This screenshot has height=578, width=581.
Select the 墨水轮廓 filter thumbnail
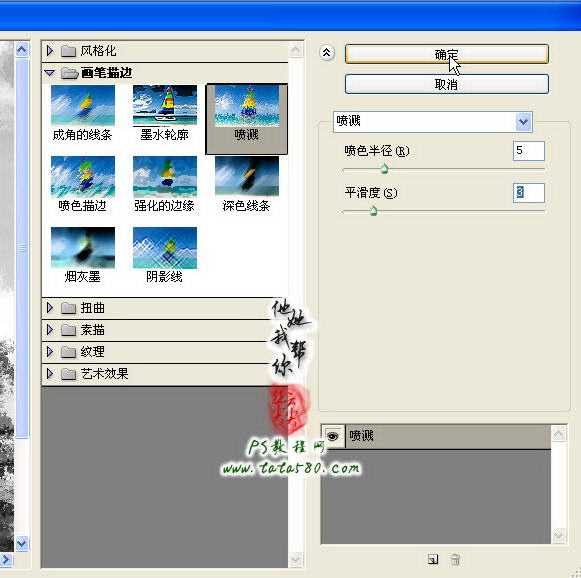(165, 105)
